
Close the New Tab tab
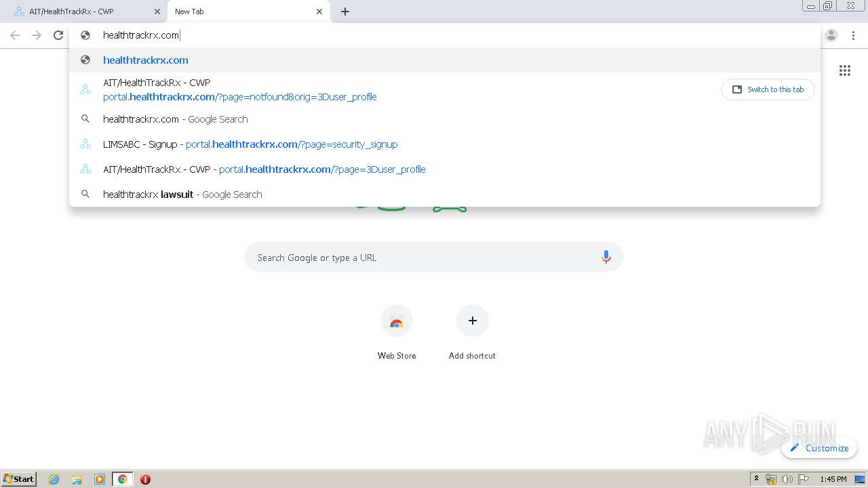(319, 12)
